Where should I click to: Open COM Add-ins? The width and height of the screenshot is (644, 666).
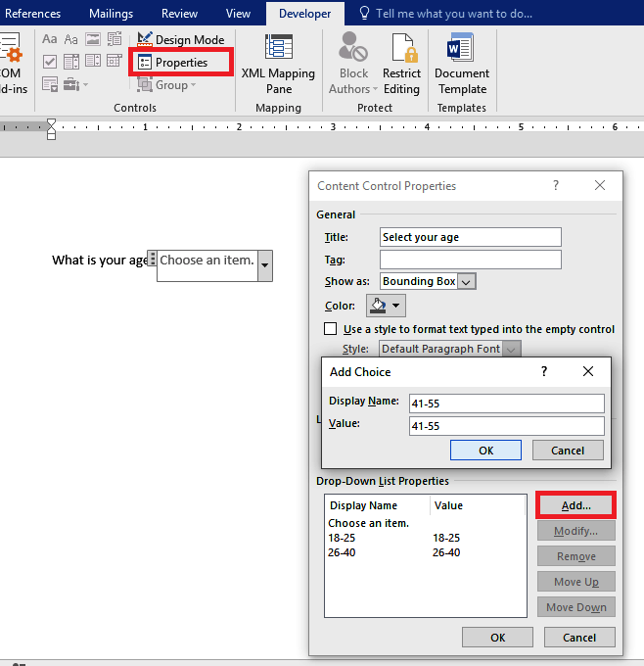coord(12,64)
